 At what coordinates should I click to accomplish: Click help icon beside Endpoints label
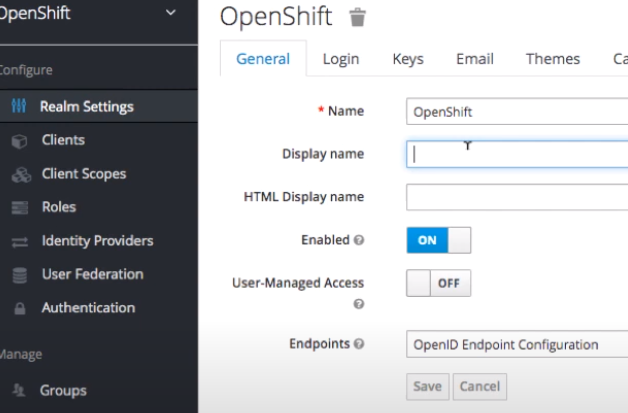coord(359,344)
